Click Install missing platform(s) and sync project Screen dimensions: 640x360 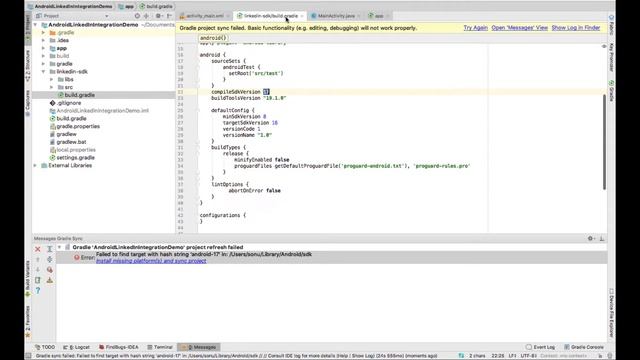(x=151, y=261)
